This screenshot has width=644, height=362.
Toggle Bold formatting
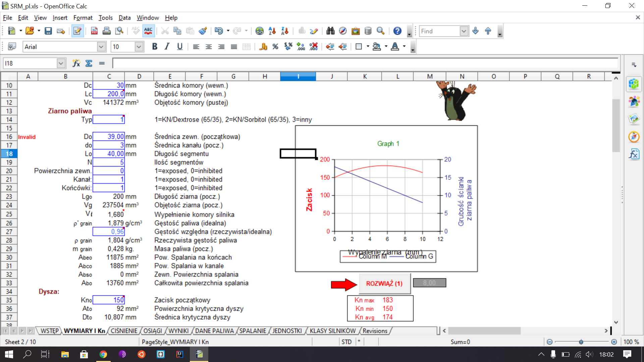click(155, 47)
